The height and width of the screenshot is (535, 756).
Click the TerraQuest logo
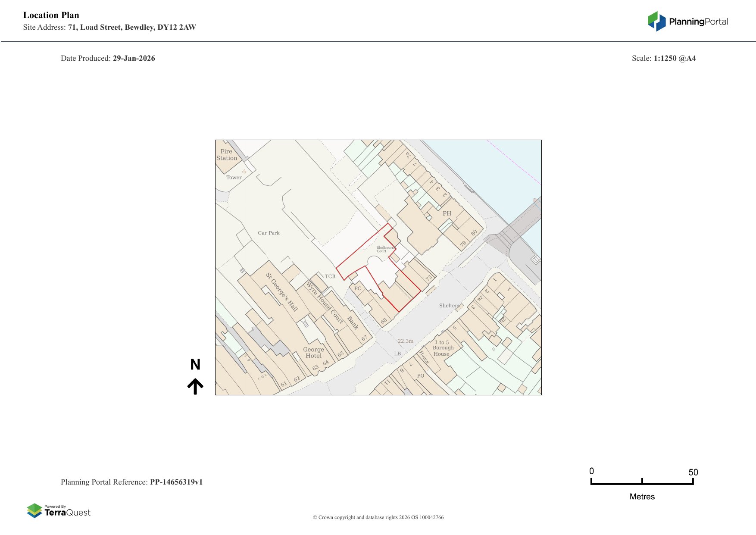[59, 511]
